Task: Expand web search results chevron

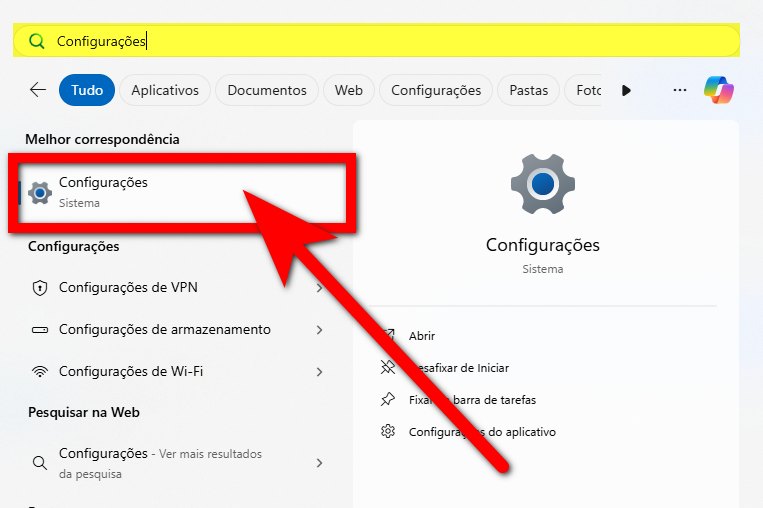Action: 319,463
